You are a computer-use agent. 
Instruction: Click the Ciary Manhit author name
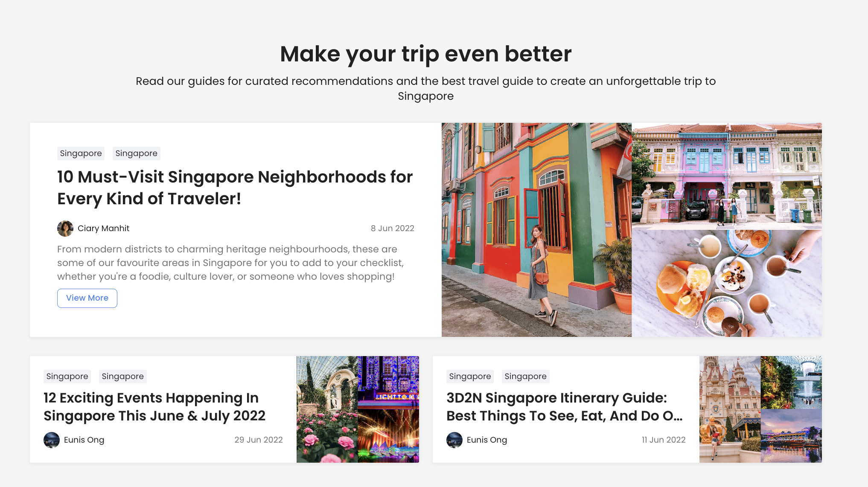pos(103,229)
